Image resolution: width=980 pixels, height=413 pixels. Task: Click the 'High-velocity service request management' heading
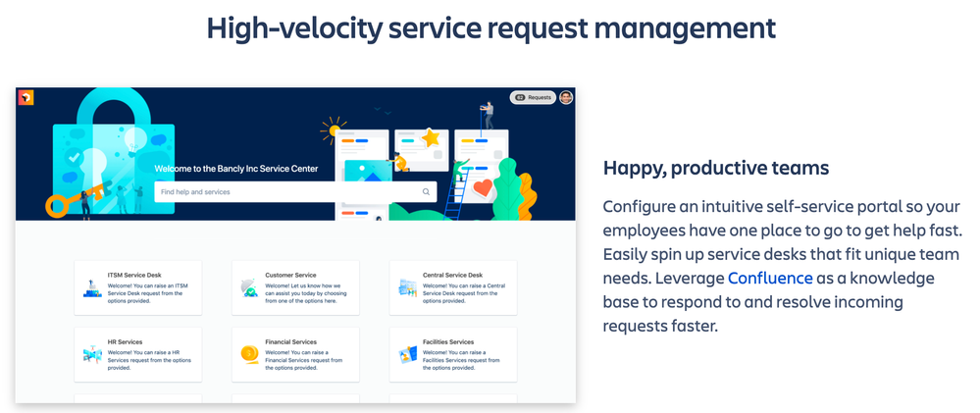tap(491, 28)
